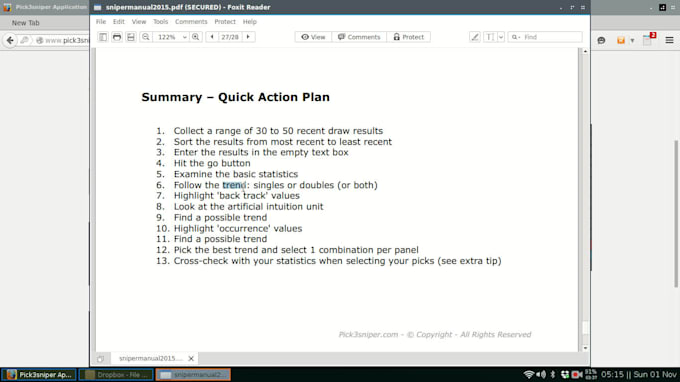The height and width of the screenshot is (382, 680).
Task: Zoom in with the magnifier plus icon
Action: click(x=196, y=37)
